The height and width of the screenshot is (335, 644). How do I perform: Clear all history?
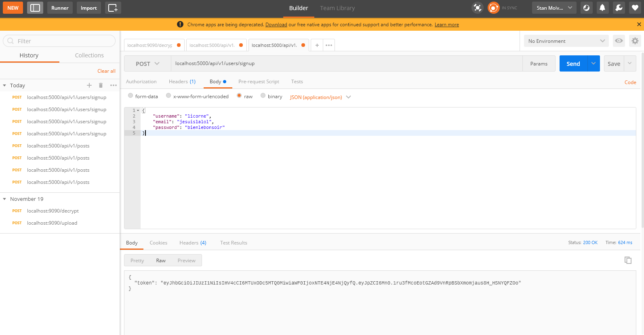(106, 71)
